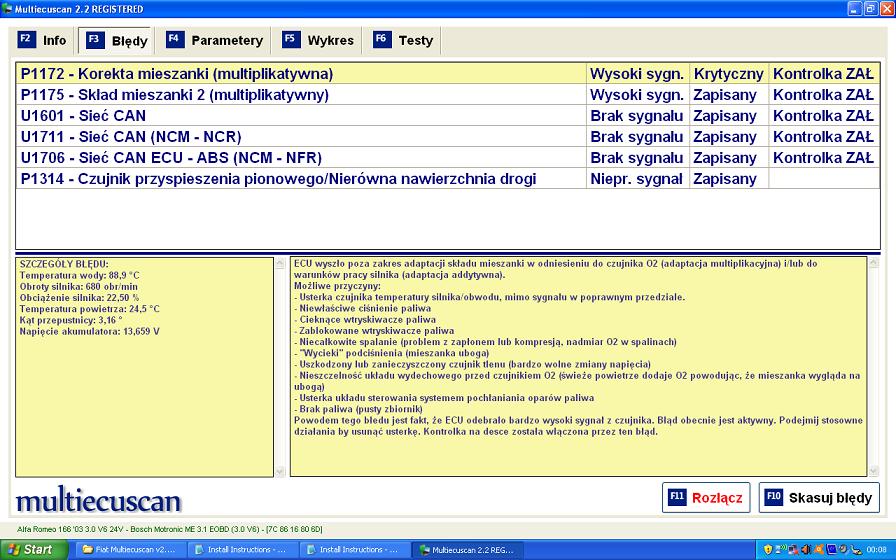Click the F6 key icon
Viewport: 896px width, 560px height.
pos(382,39)
